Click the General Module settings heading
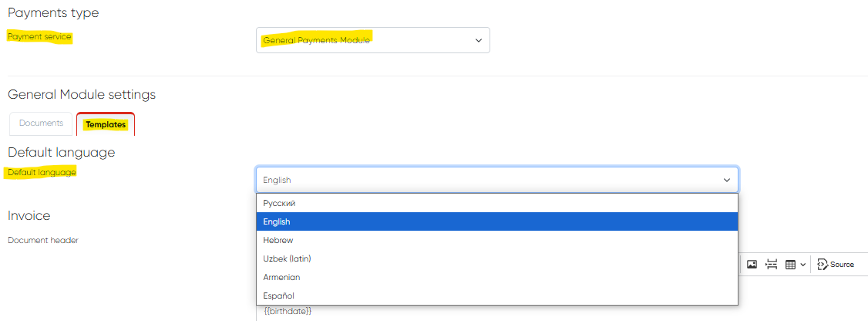 point(82,95)
